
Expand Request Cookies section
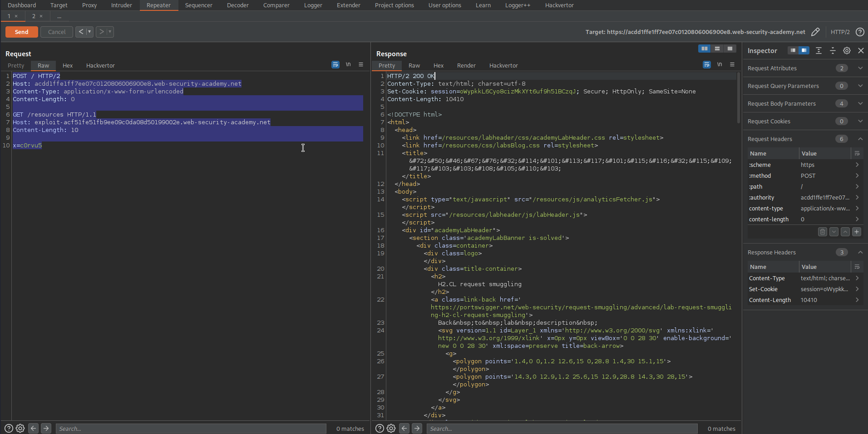(860, 121)
